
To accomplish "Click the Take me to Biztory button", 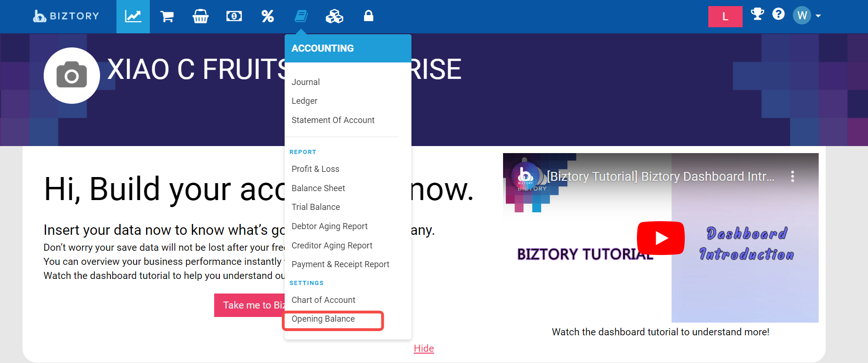I will (249, 305).
